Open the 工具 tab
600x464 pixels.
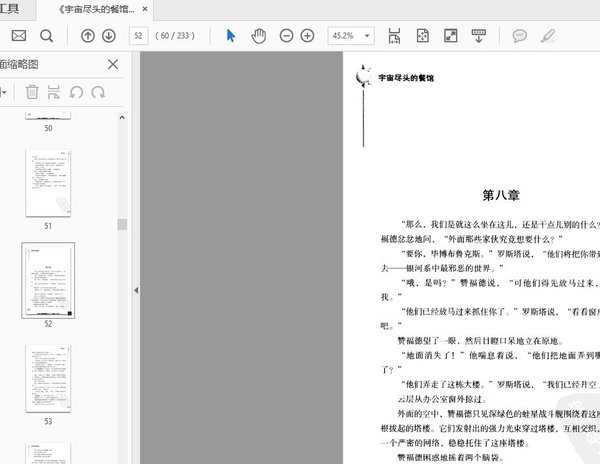pos(9,8)
